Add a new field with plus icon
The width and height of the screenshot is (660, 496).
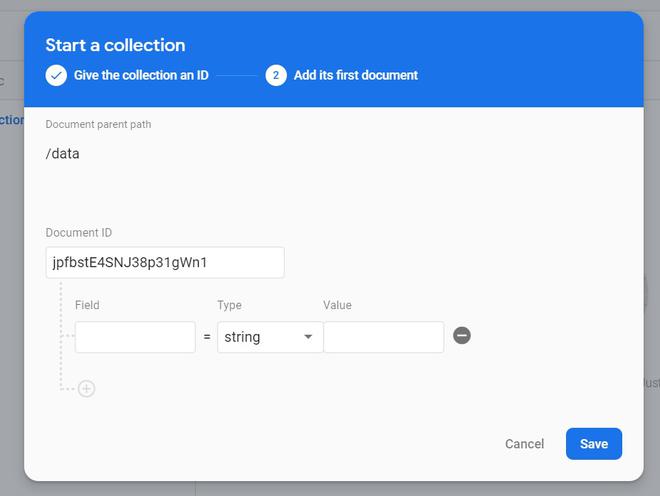(87, 389)
